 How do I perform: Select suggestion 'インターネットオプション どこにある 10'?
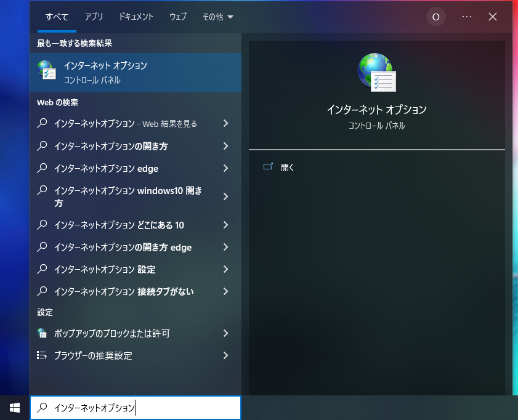(119, 225)
